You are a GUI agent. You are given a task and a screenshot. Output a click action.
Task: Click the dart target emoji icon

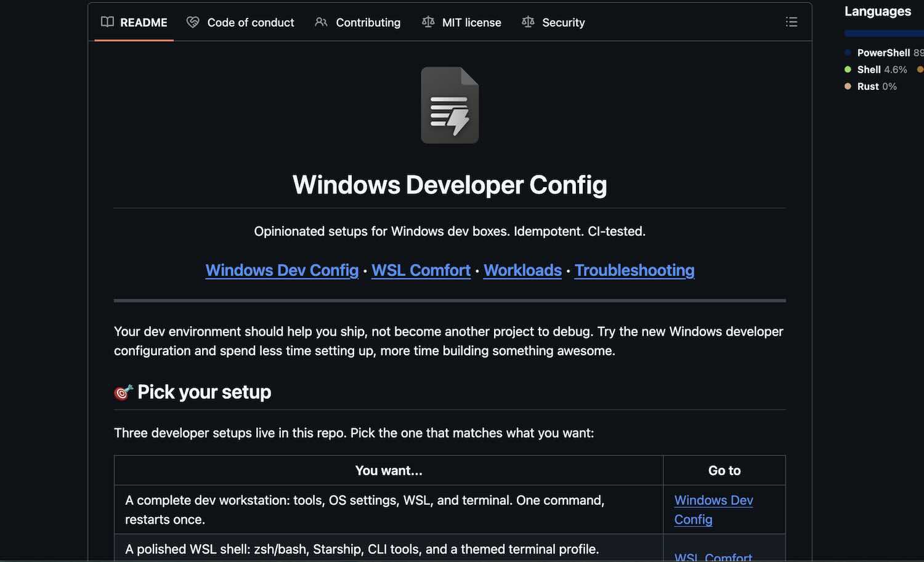[123, 392]
